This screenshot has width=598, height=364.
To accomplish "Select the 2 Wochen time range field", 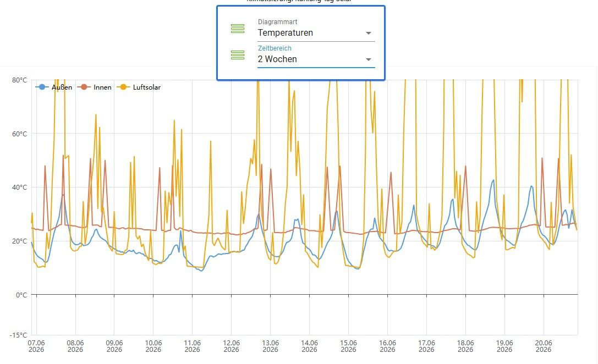I will point(316,59).
